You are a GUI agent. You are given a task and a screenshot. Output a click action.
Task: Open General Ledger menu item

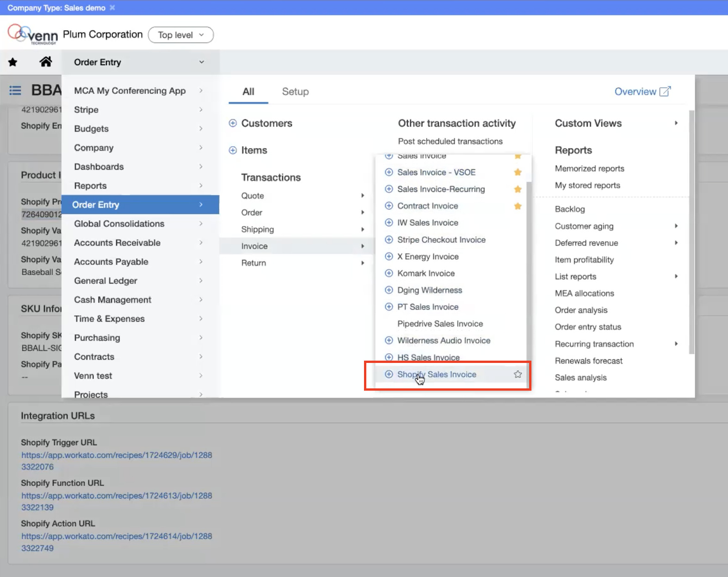[140, 281]
